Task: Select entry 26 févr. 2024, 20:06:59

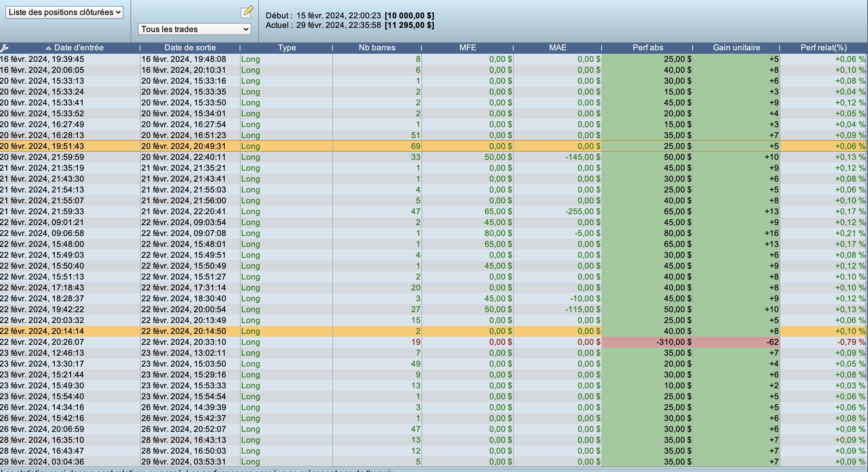Action: click(42, 429)
